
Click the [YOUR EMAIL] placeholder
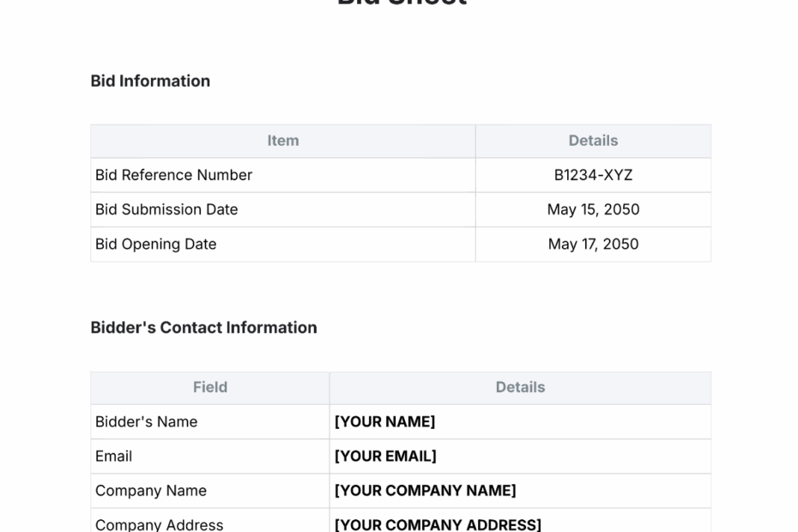tap(385, 456)
